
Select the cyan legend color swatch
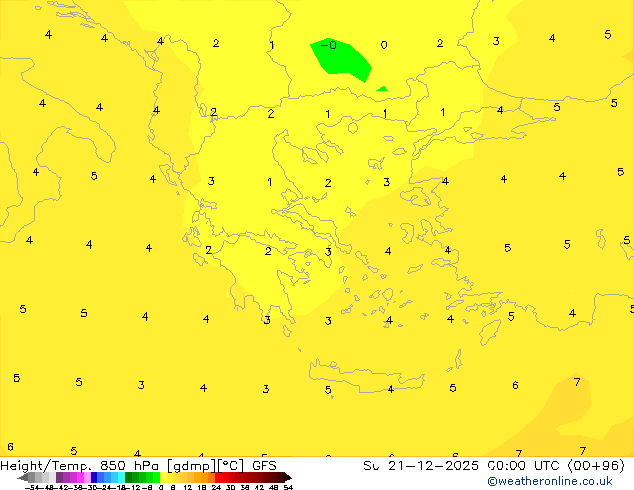(x=121, y=477)
